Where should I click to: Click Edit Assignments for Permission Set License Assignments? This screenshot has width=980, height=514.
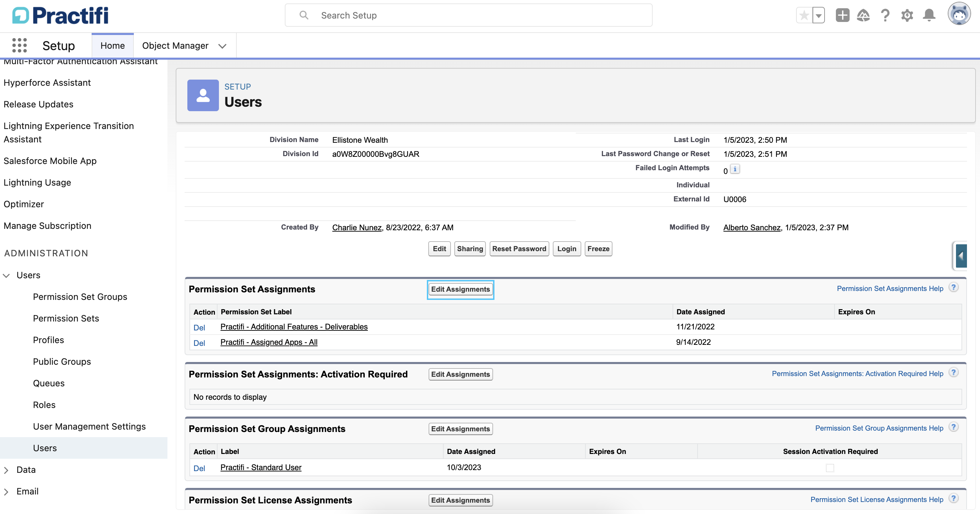click(460, 500)
